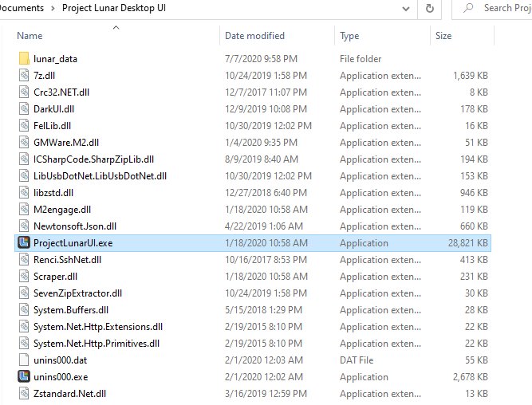This screenshot has height=405, width=532.
Task: Click the 3/16/2019 12:59 PM date
Action: pyautogui.click(x=266, y=394)
